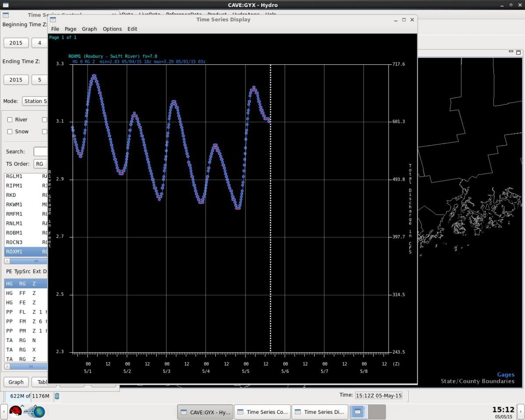This screenshot has width=525, height=420.
Task: Open the TS Order RG dropdown
Action: (40, 164)
